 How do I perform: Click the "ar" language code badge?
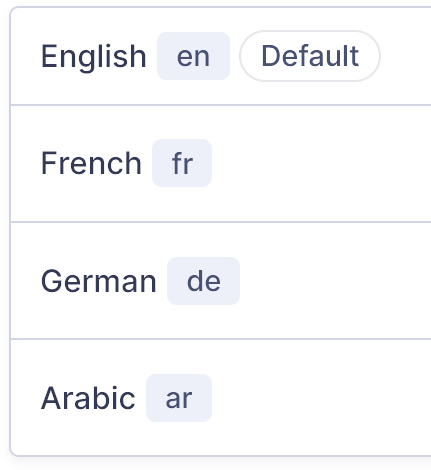179,398
